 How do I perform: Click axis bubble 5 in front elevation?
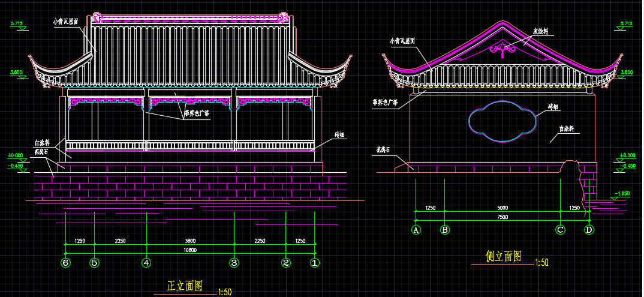(x=95, y=262)
